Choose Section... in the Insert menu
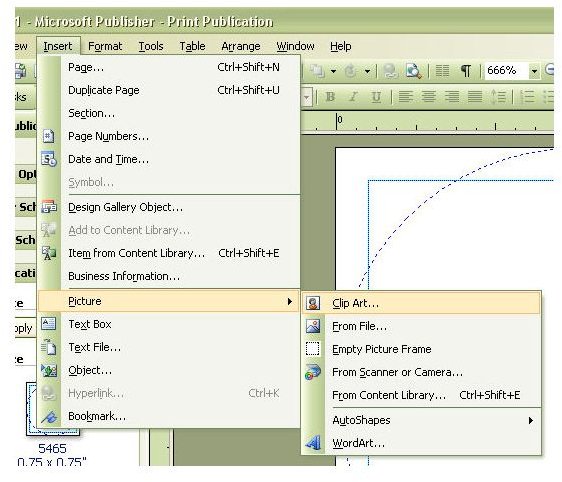Image resolution: width=562 pixels, height=482 pixels. (168, 113)
